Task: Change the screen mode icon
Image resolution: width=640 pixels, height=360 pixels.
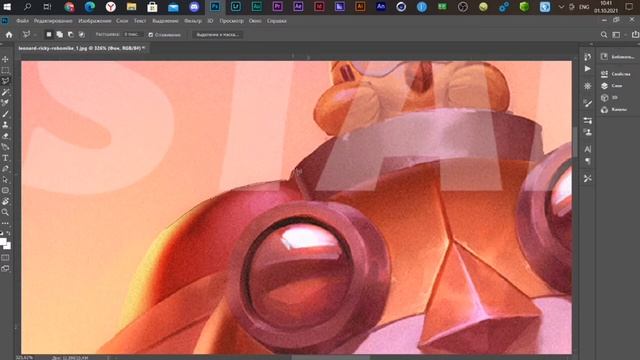Action: pyautogui.click(x=5, y=269)
